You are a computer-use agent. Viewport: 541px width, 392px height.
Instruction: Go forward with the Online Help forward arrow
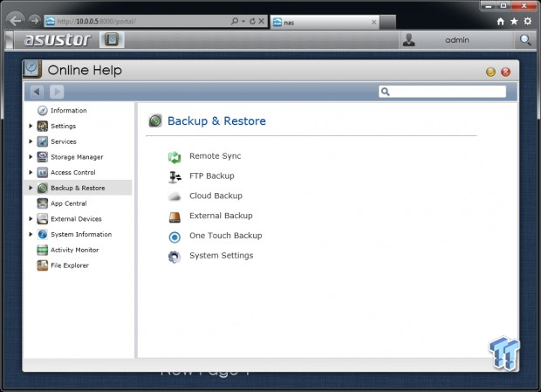57,92
